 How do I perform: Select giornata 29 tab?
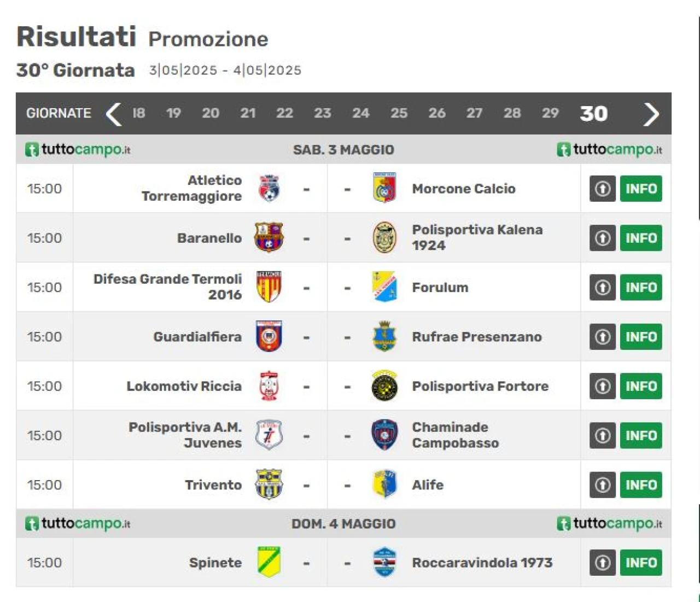pos(550,113)
